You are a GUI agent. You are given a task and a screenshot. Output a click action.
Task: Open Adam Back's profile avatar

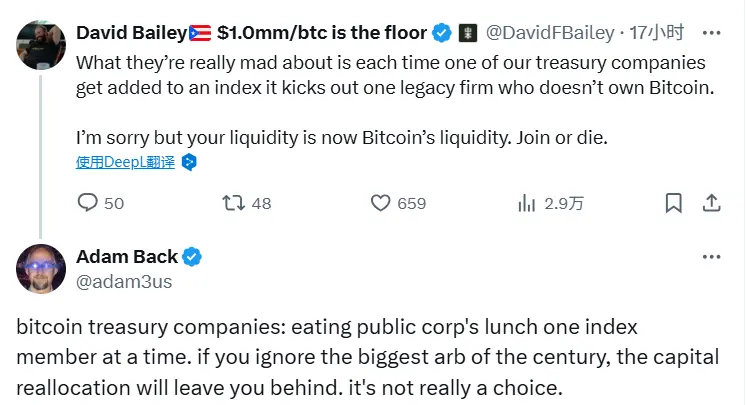[x=41, y=269]
